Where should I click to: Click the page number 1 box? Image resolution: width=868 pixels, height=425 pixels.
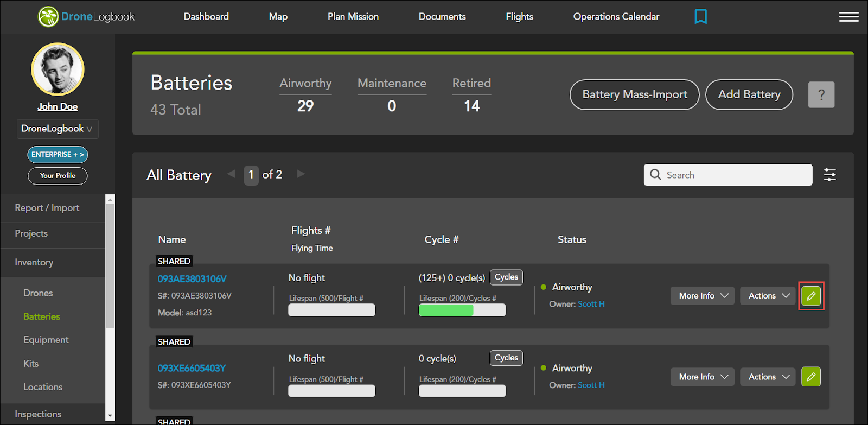pos(251,175)
